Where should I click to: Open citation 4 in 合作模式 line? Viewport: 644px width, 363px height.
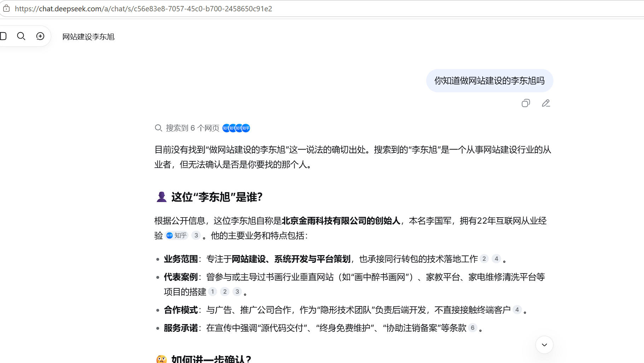coord(517,310)
